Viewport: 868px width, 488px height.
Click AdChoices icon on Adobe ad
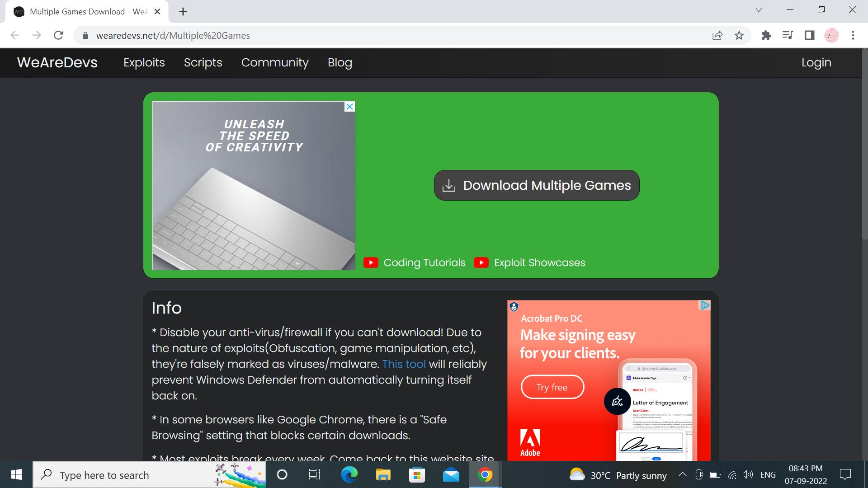tap(705, 305)
